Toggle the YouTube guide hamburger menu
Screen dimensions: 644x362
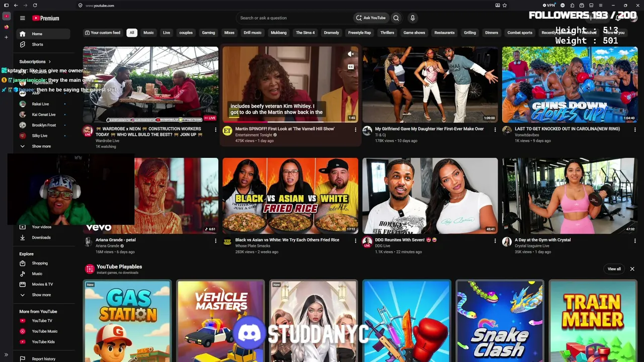point(22,18)
